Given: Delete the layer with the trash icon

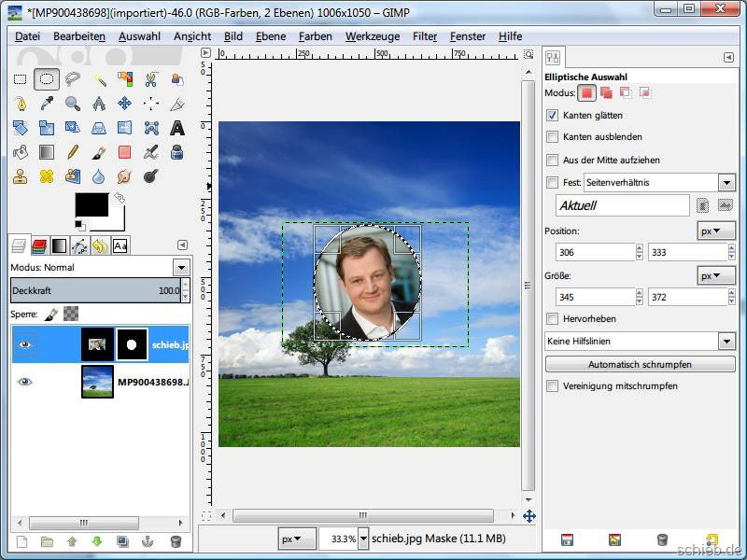Looking at the screenshot, I should coord(176,541).
